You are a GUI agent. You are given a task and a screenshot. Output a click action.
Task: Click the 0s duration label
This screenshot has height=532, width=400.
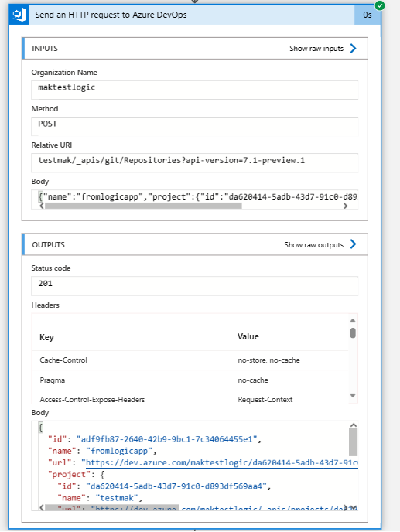click(367, 15)
